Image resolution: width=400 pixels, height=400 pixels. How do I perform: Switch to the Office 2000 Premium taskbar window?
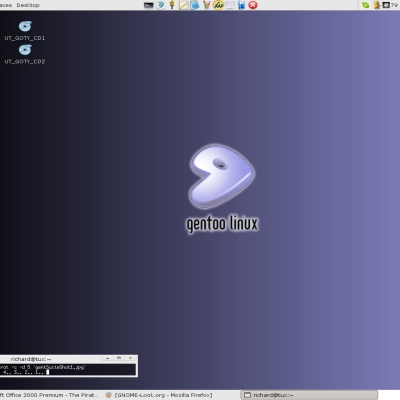49,395
